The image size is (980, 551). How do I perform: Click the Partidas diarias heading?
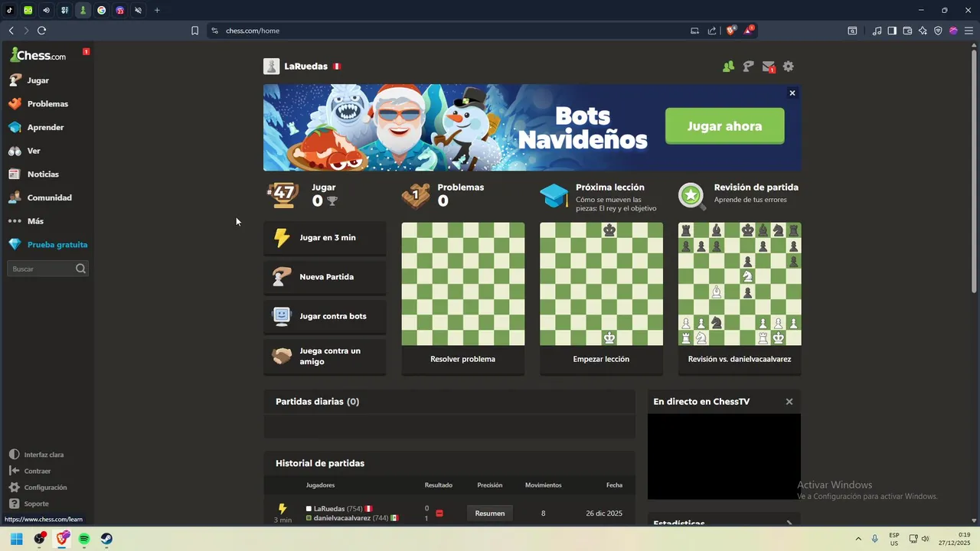coord(317,402)
